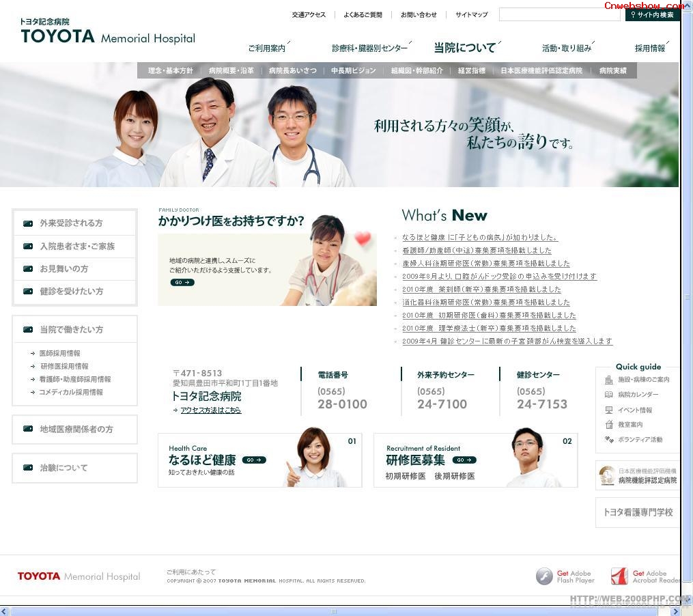Click the icon beside 入院患者さま・ご家族
This screenshot has height=616, width=693.
[28, 247]
